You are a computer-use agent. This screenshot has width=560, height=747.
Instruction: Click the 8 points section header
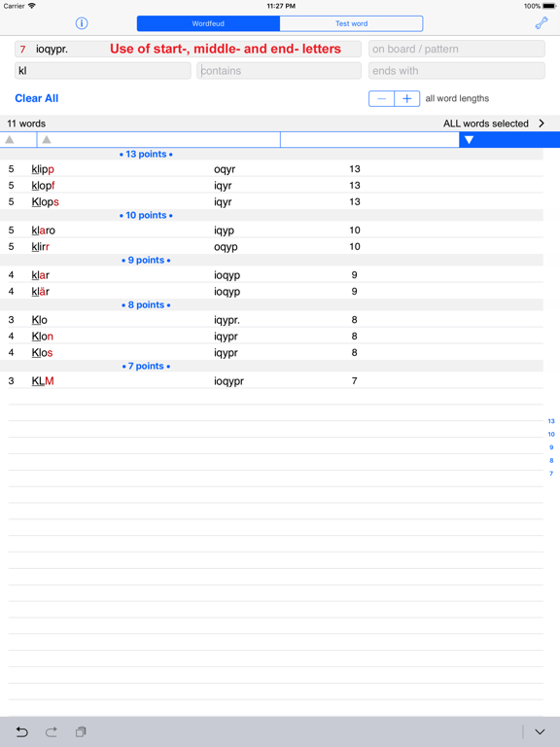tap(146, 304)
